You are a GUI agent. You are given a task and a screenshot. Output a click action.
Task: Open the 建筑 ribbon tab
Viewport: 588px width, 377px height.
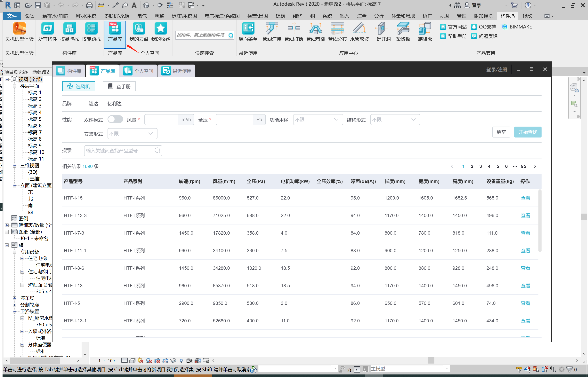[280, 16]
